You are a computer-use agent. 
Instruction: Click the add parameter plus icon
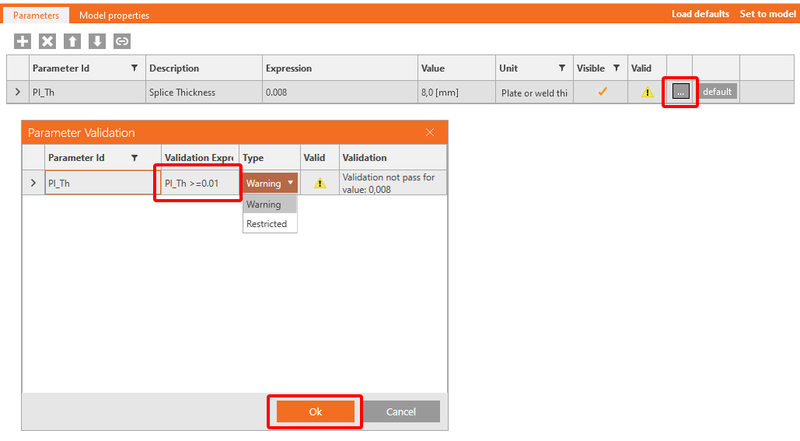coord(22,41)
